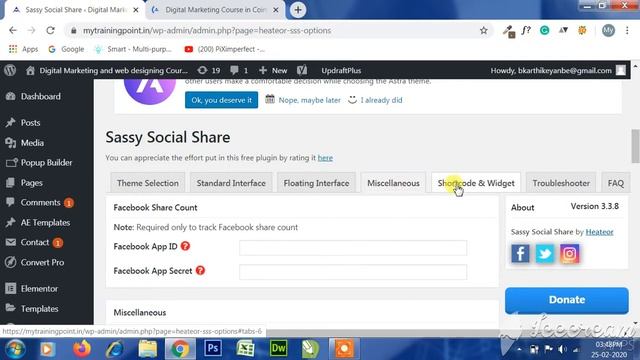Click the Howdy user account menu
This screenshot has width=640, height=360.
(558, 70)
